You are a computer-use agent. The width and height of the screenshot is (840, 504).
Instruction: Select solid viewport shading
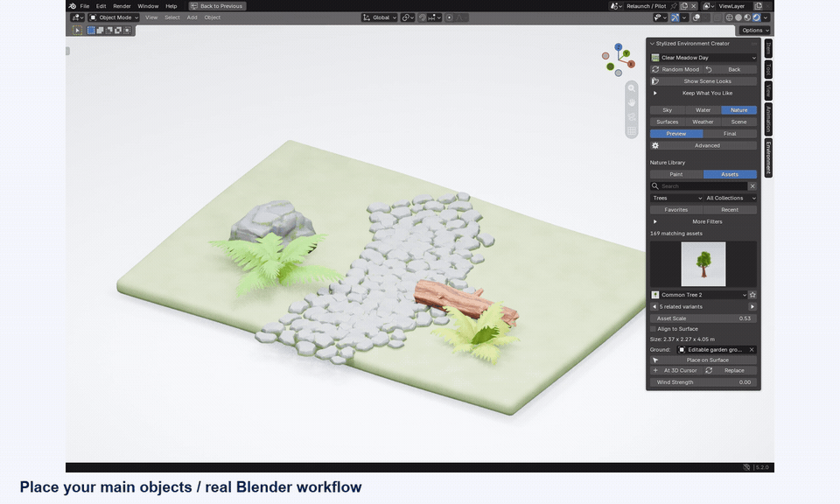tap(738, 17)
